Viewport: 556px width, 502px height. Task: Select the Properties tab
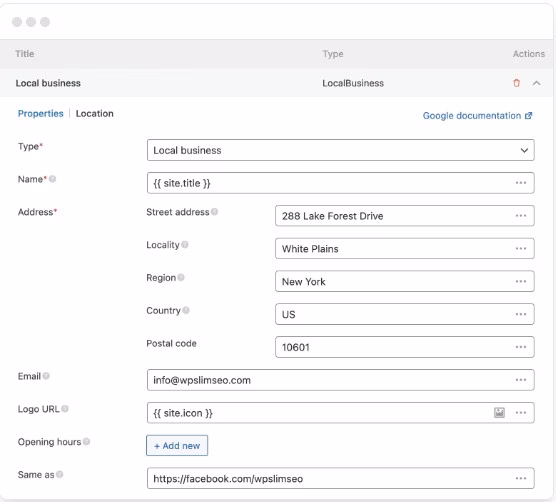(x=40, y=113)
